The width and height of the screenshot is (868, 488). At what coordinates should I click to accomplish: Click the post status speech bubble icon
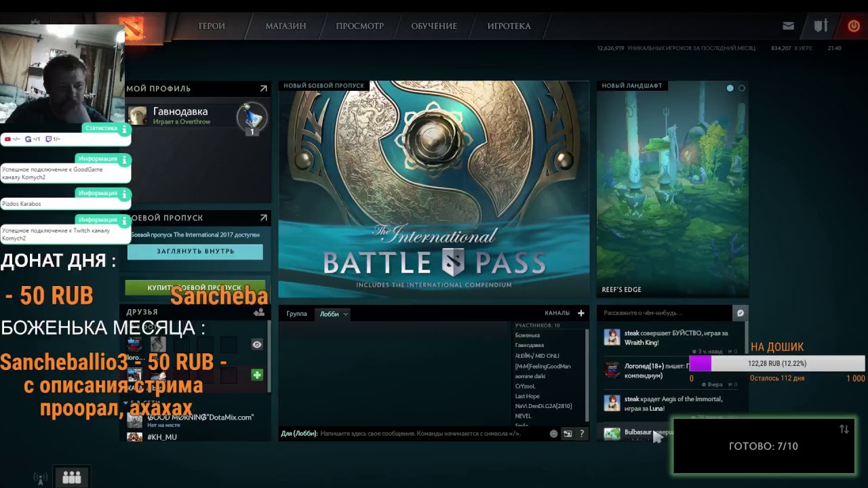click(x=741, y=313)
